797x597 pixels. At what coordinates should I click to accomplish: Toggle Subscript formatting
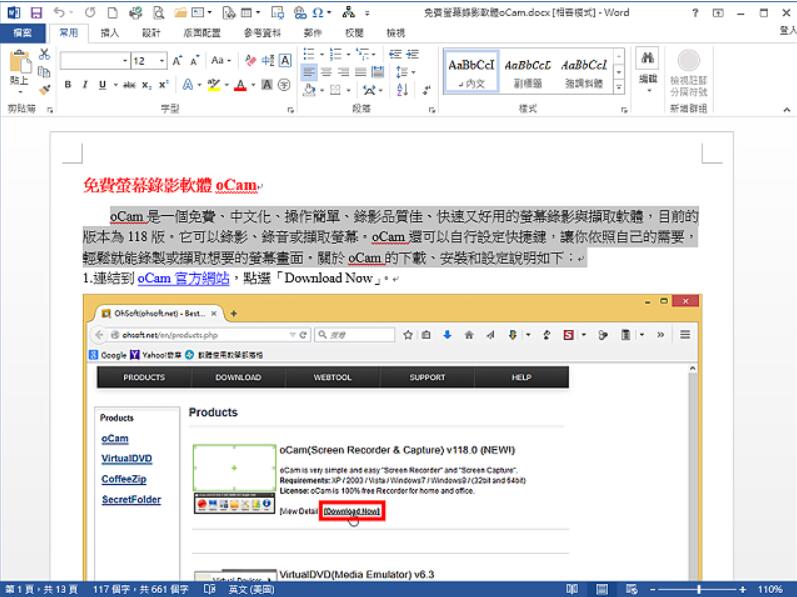[x=146, y=85]
